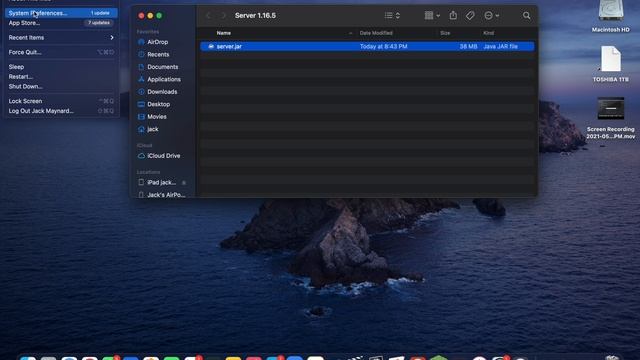Select Lock Screen menu entry
This screenshot has height=360, width=640.
click(x=61, y=101)
